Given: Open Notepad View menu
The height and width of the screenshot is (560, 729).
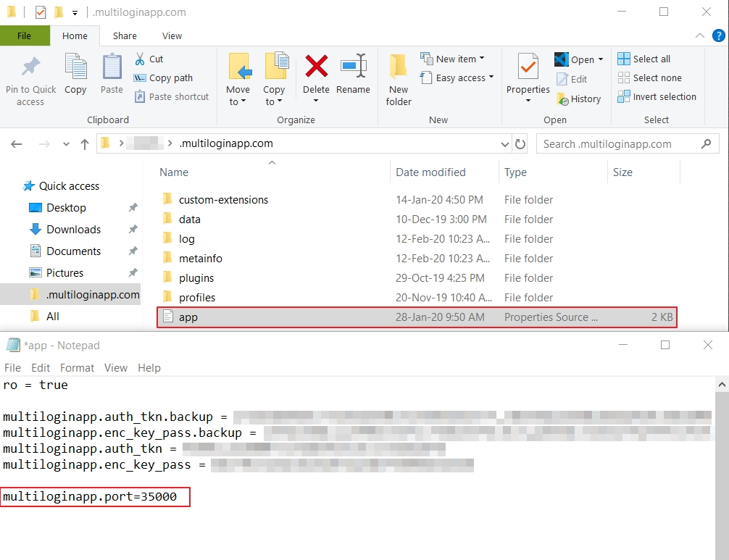Looking at the screenshot, I should [x=116, y=367].
